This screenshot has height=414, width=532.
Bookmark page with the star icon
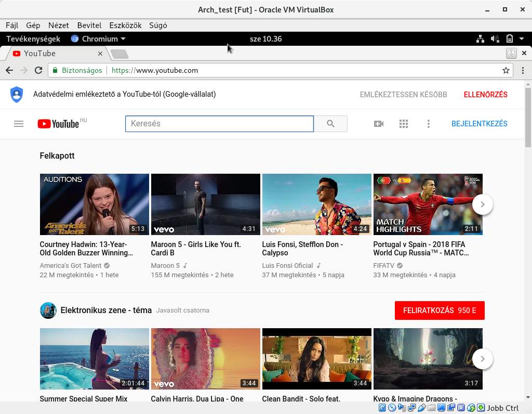[506, 70]
